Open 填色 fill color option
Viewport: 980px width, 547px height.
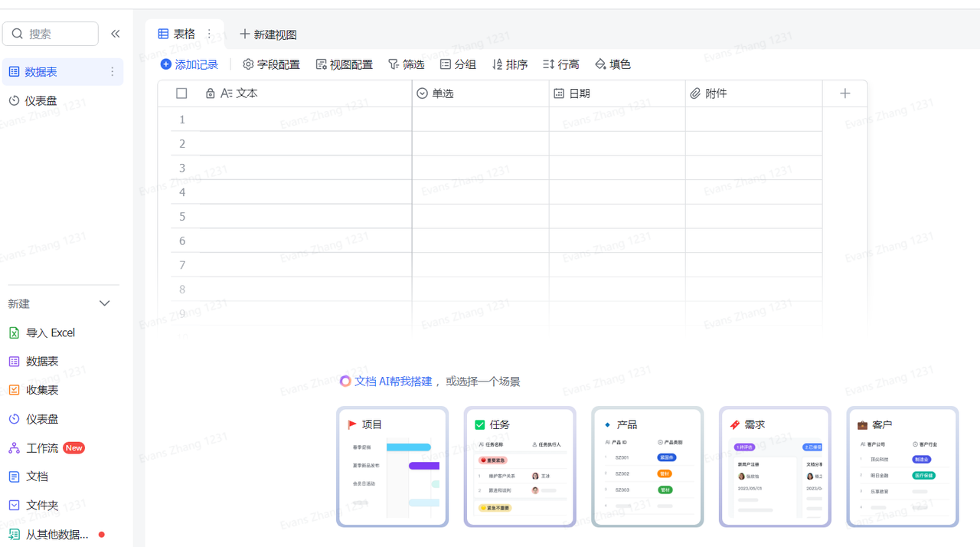[612, 64]
